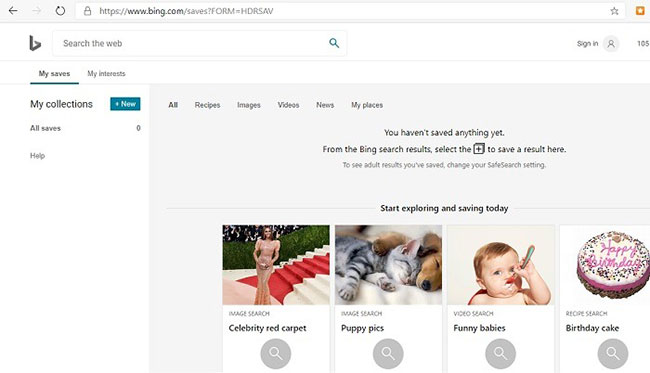Screen dimensions: 650x373
Task: Bookmark the page using the star icon
Action: point(614,11)
